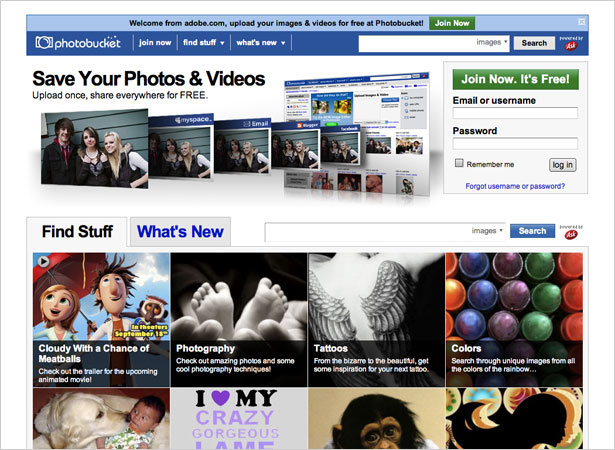Switch to the What's New tab
Screen dimensions: 615x450
[x=180, y=231]
